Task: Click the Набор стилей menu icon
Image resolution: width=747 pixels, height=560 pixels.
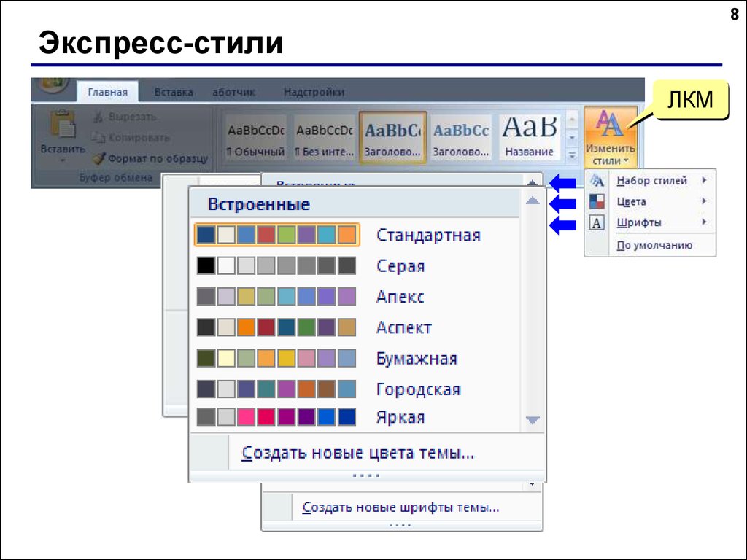Action: [x=597, y=181]
